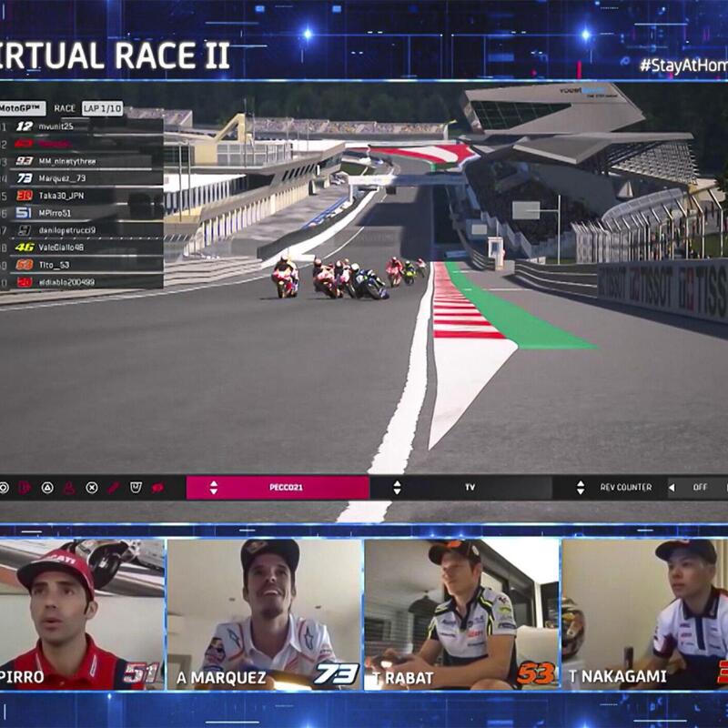The image size is (728, 728).
Task: Open the PECCO21 rider selector arrows
Action: pyautogui.click(x=214, y=488)
